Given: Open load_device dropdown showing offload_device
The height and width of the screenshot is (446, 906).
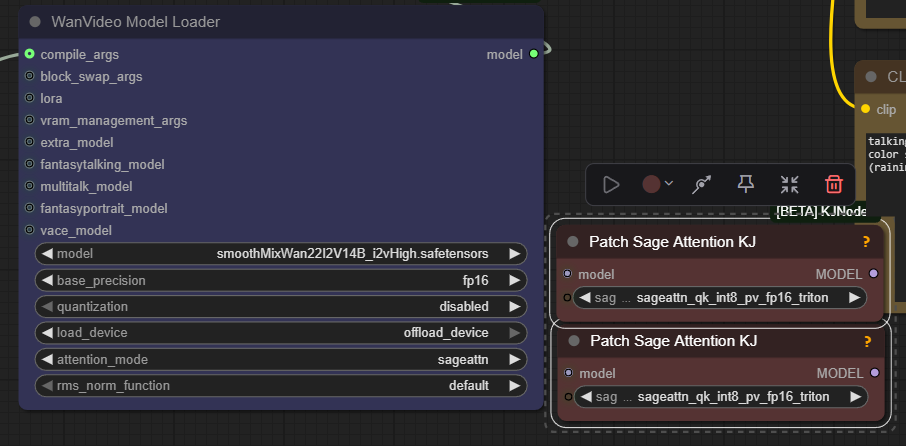Looking at the screenshot, I should coord(281,333).
